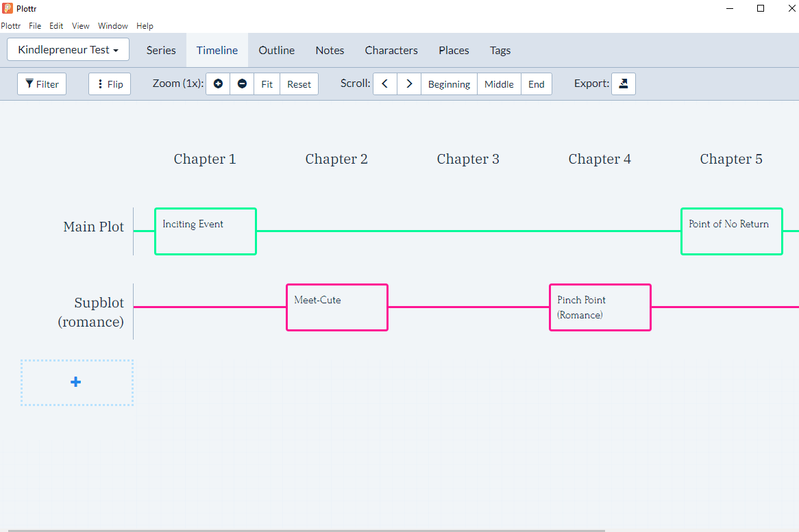Screen dimensions: 799x532
Task: Open the File menu
Action: click(35, 26)
